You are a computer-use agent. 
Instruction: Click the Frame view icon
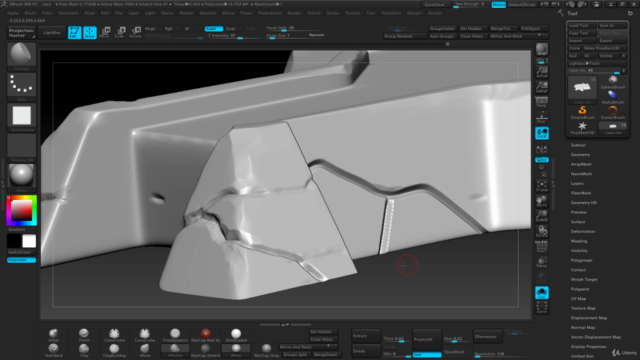542,186
